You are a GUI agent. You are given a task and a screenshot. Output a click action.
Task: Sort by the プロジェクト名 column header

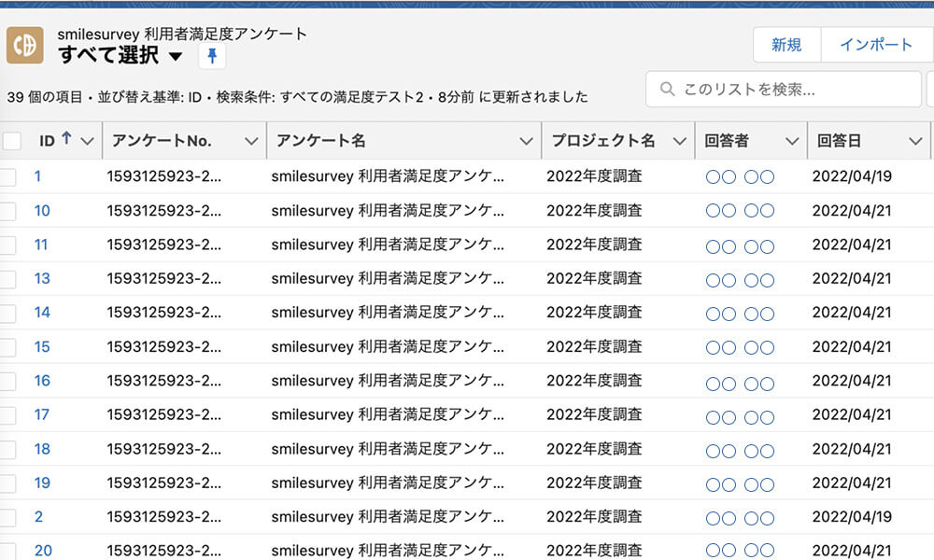point(603,141)
